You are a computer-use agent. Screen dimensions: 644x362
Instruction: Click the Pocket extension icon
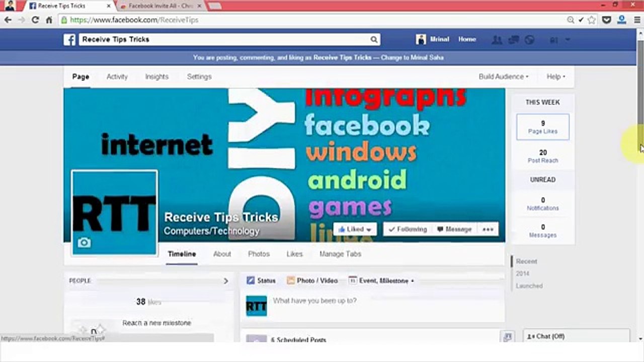[x=606, y=20]
